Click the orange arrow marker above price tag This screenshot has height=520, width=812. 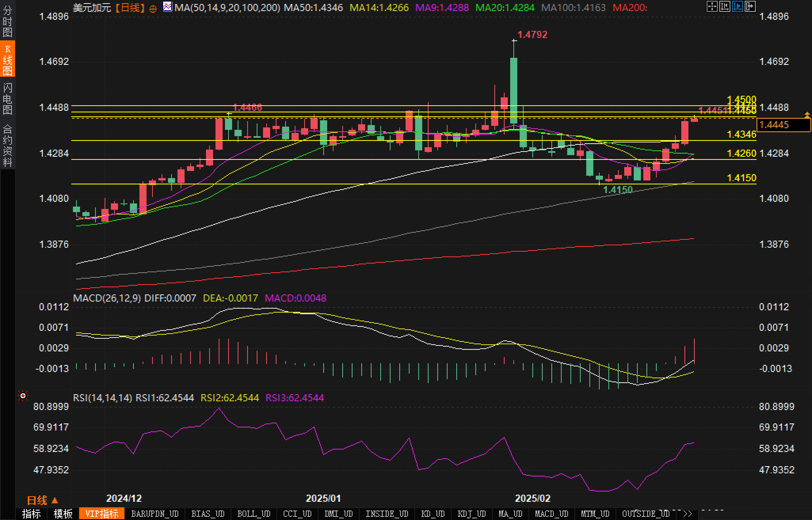[807, 114]
